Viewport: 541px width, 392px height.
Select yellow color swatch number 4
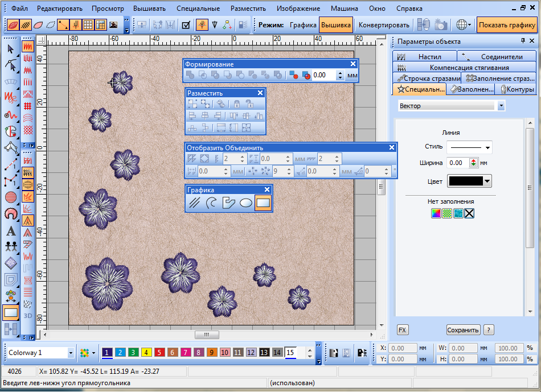[146, 353]
